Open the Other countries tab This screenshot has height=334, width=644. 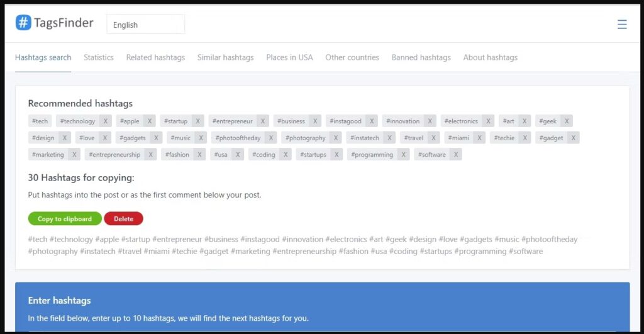tap(352, 57)
